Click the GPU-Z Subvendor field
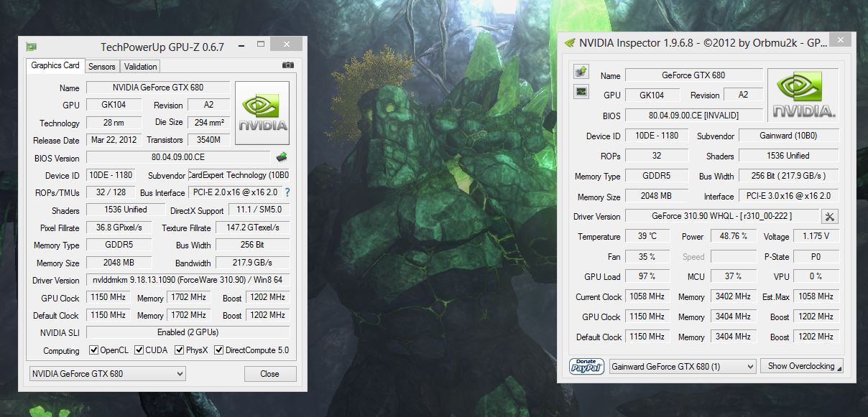 [239, 175]
